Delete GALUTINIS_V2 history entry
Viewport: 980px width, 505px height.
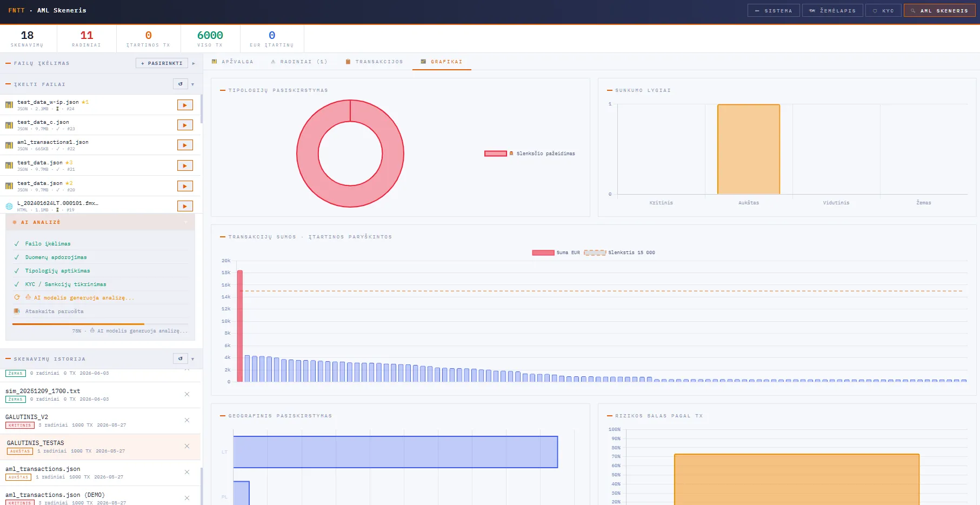[187, 420]
